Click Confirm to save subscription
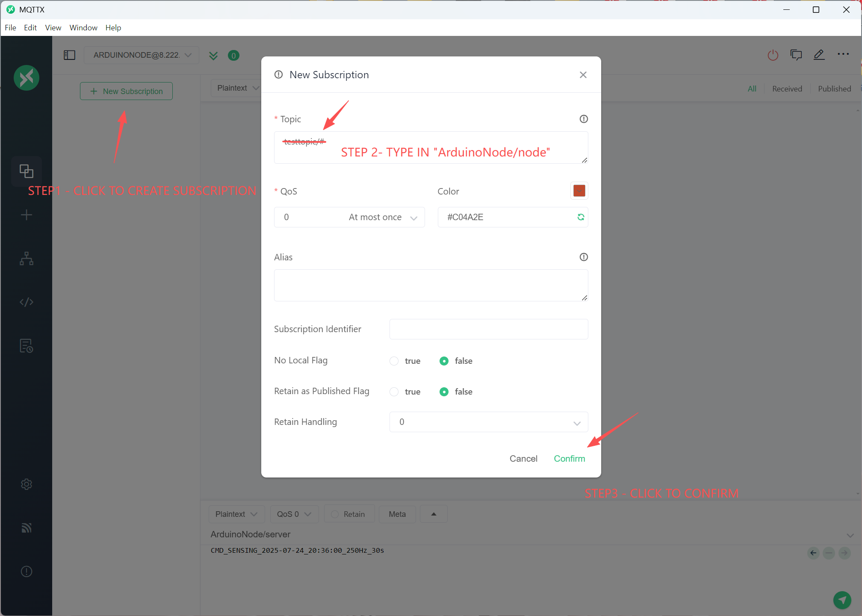Screen dimensions: 862x616 pyautogui.click(x=569, y=459)
